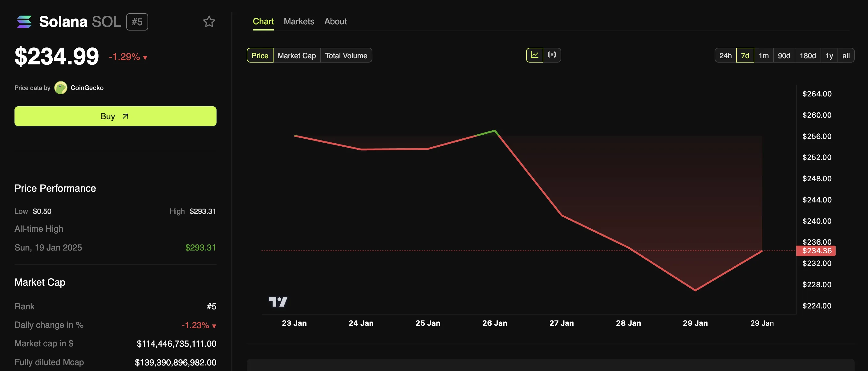Click the market cap $114,446,735,111.00 value
The height and width of the screenshot is (371, 868).
(176, 343)
